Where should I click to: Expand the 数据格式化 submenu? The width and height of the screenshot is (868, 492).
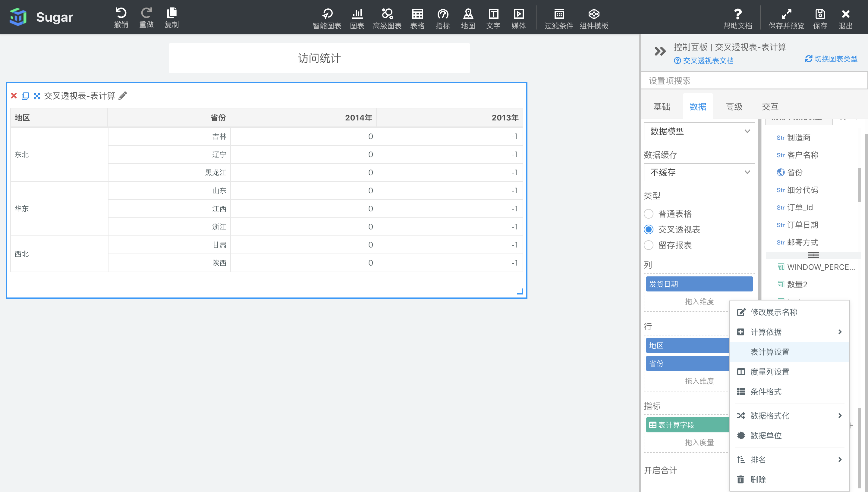coord(790,416)
